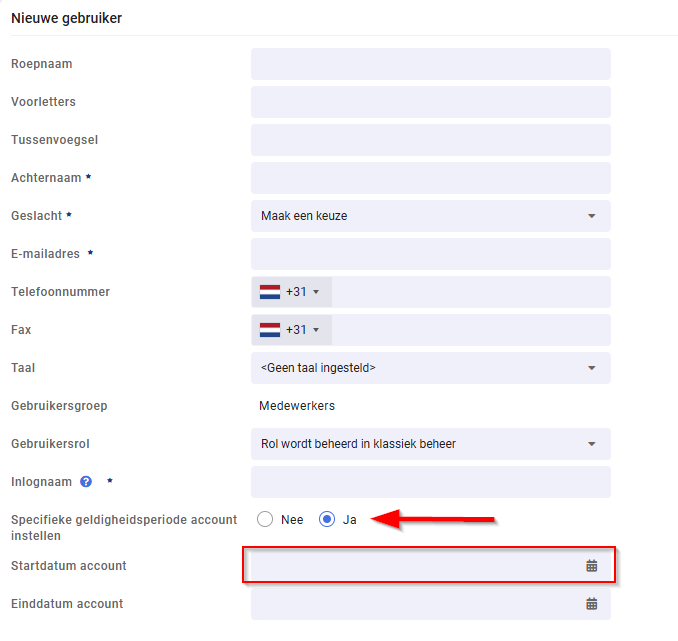Click the Roepnaam input field
The image size is (678, 641).
pos(430,64)
